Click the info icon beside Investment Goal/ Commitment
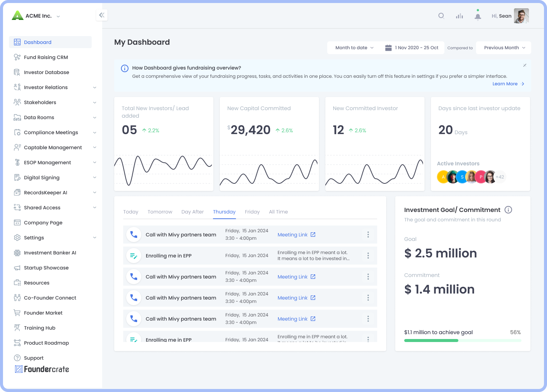 (508, 210)
